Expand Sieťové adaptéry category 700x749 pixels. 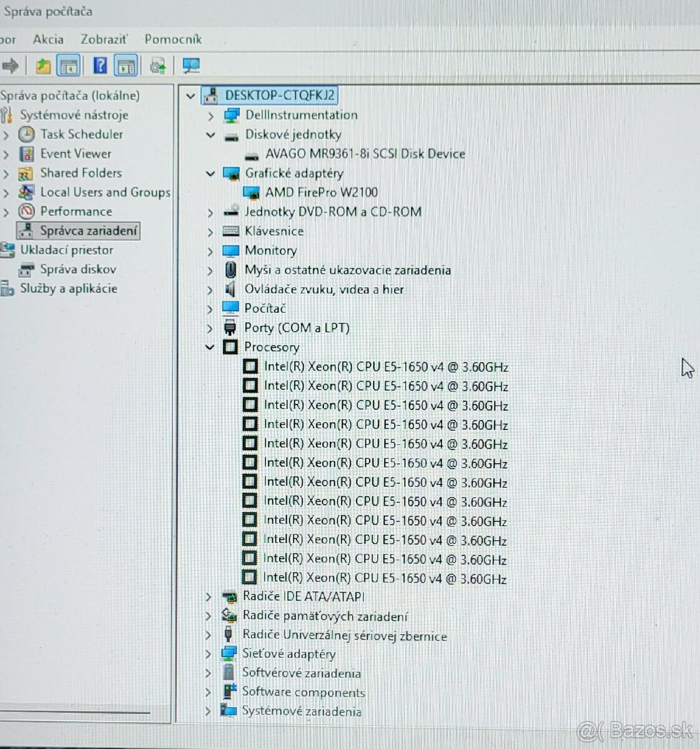(x=209, y=654)
